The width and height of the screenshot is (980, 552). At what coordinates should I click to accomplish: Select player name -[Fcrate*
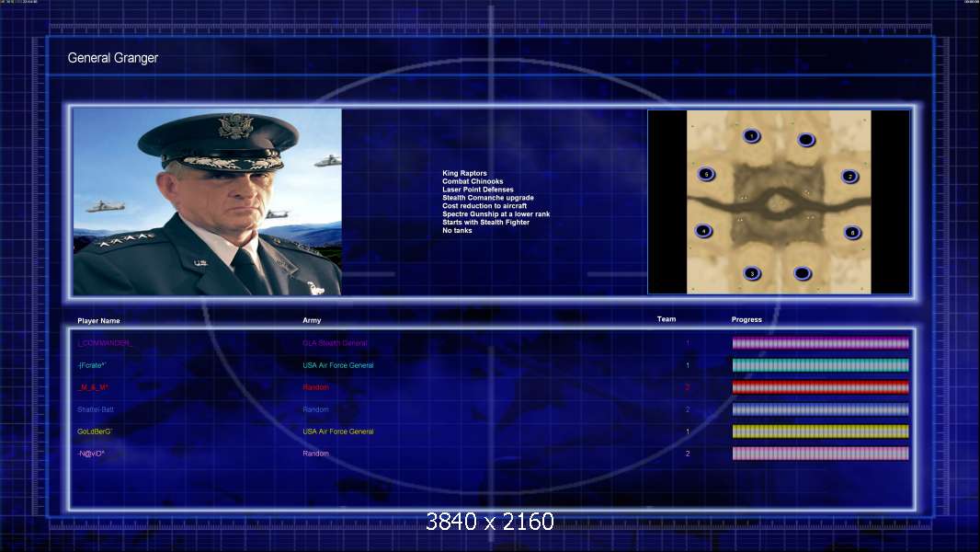(x=92, y=365)
